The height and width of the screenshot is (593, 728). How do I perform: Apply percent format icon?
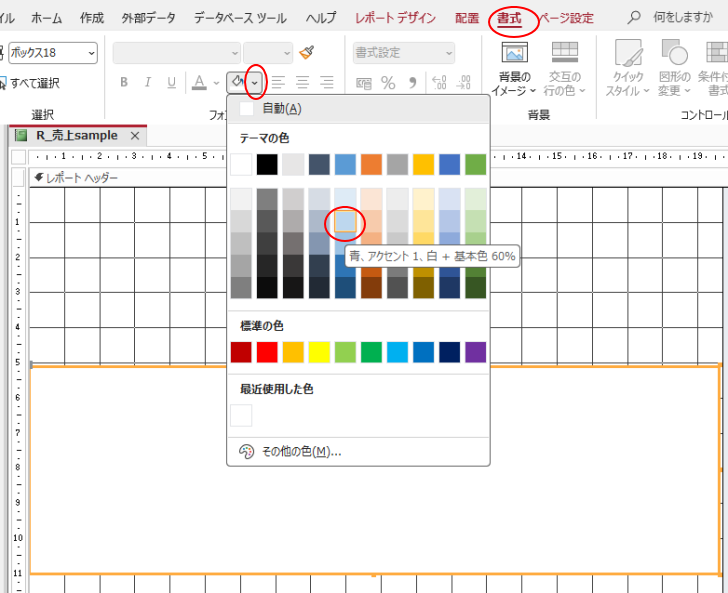[388, 83]
